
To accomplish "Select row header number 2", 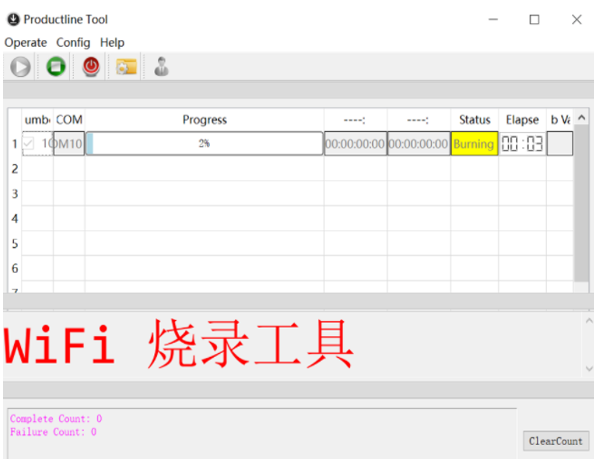I will (x=15, y=169).
